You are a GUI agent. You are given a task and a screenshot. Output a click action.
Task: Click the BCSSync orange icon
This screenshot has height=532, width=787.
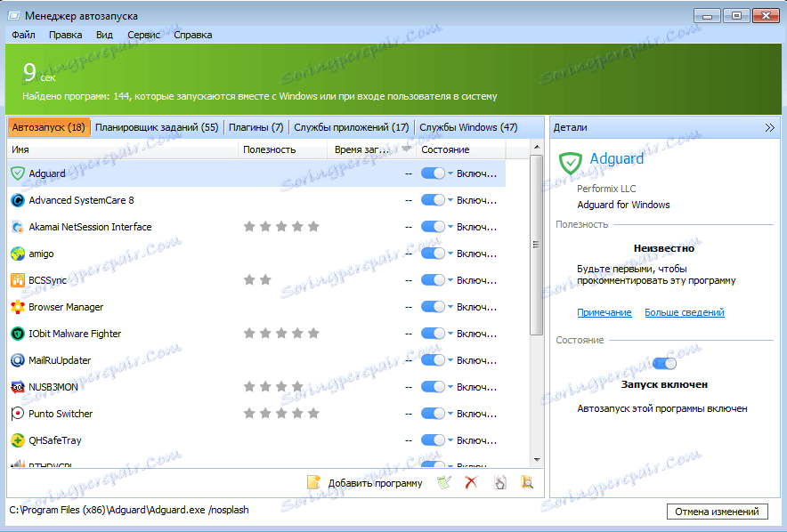click(x=18, y=280)
